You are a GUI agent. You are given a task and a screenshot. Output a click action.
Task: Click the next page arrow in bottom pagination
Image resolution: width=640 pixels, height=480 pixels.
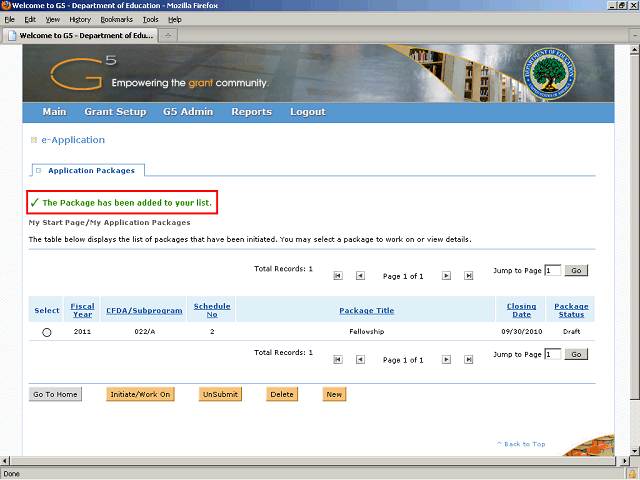447,360
